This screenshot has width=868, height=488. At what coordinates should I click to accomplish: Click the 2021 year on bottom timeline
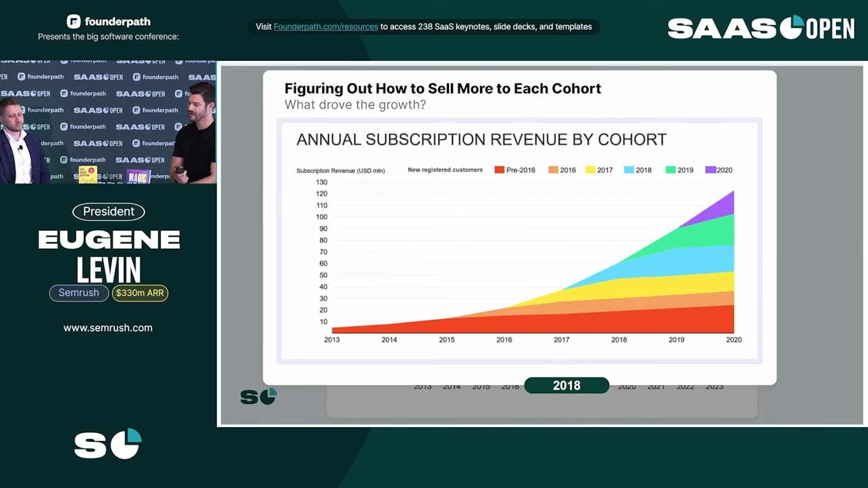[656, 386]
